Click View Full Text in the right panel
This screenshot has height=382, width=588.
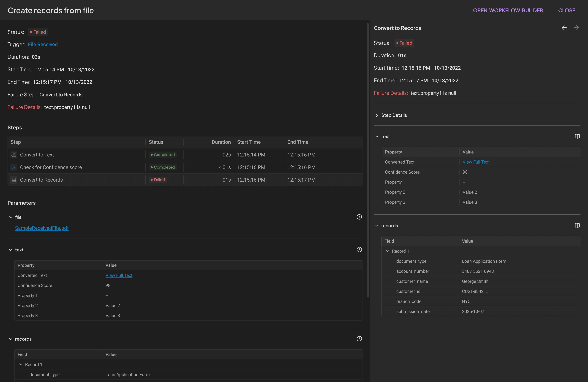coord(476,162)
